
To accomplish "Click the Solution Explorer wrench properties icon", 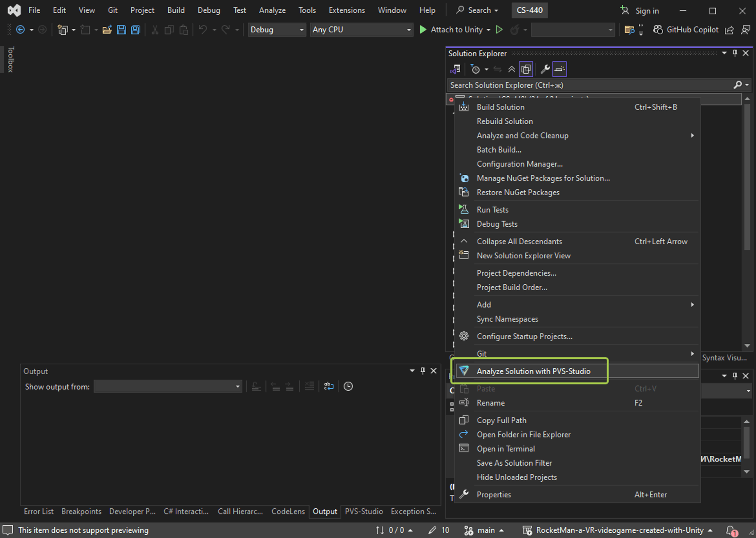I will pos(545,69).
